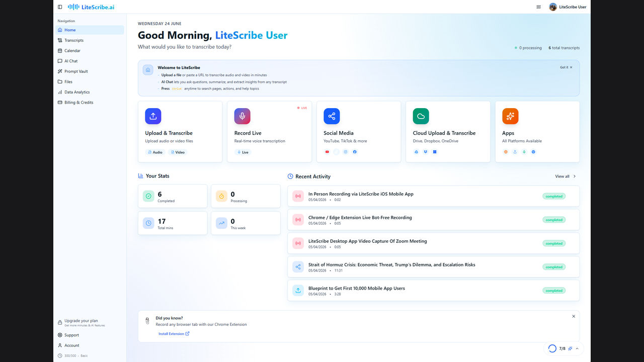Screen dimensions: 644x362
Task: Click Install Extension link
Action: pos(174,334)
